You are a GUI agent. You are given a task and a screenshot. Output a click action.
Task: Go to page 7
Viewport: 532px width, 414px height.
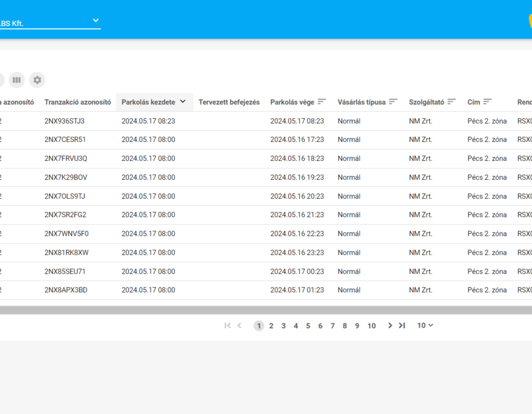tap(332, 326)
